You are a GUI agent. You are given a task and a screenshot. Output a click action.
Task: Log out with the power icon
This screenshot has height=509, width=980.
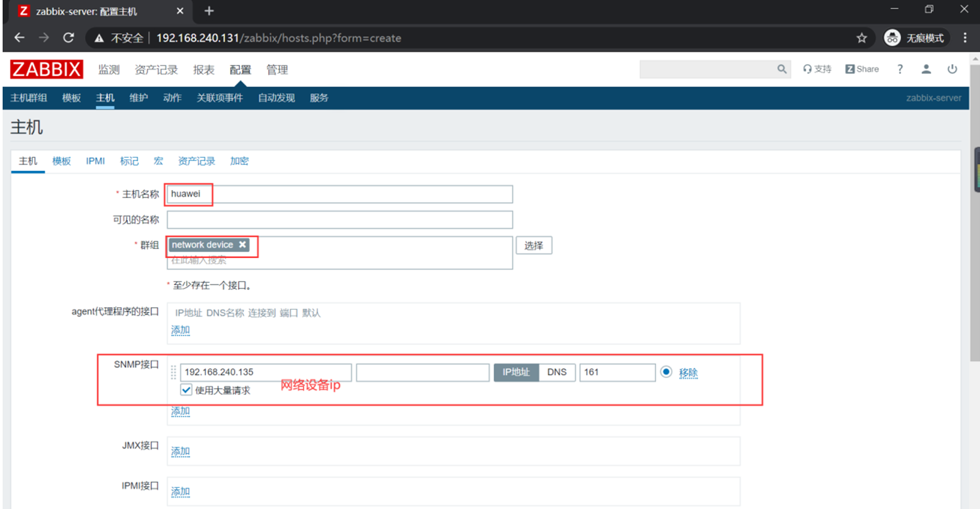952,69
